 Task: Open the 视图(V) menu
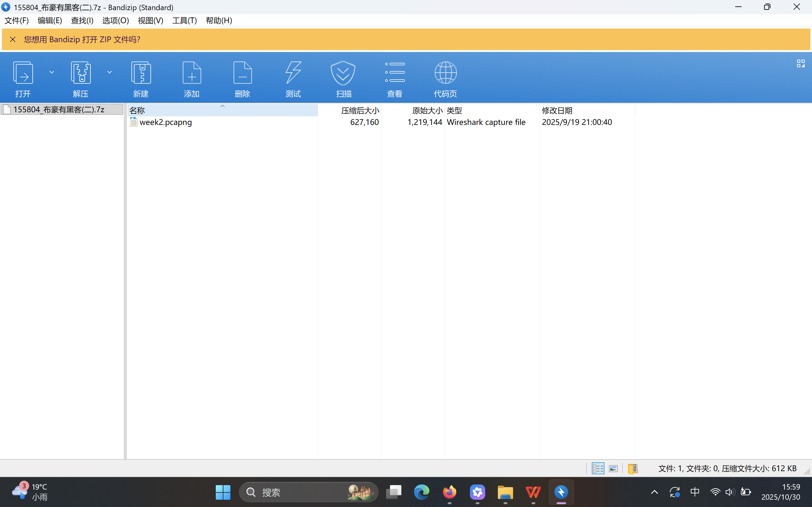click(x=150, y=21)
